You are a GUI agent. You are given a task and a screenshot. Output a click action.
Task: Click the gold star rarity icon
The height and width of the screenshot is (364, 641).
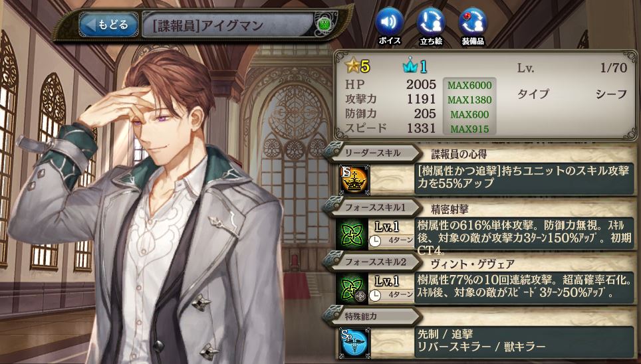pyautogui.click(x=353, y=65)
